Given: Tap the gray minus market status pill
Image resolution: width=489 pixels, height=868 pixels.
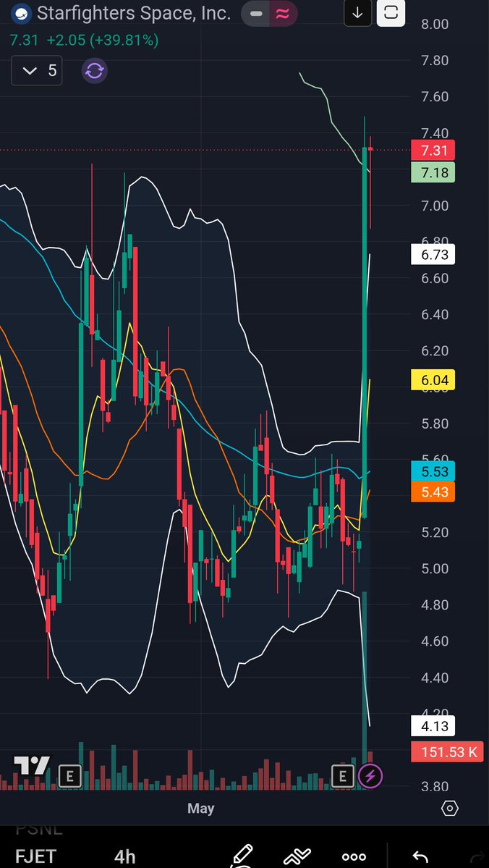Looking at the screenshot, I should 255,14.
